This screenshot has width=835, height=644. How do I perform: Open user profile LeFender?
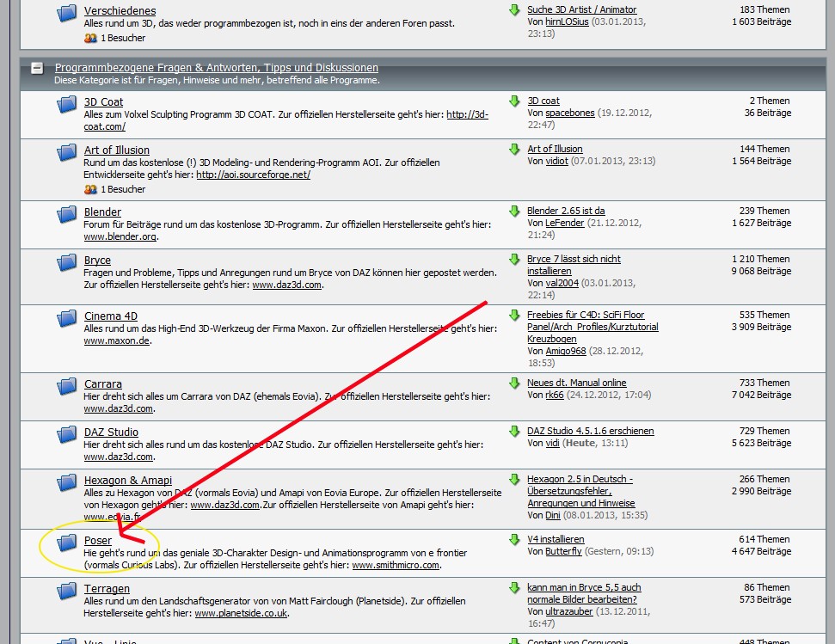pos(564,223)
